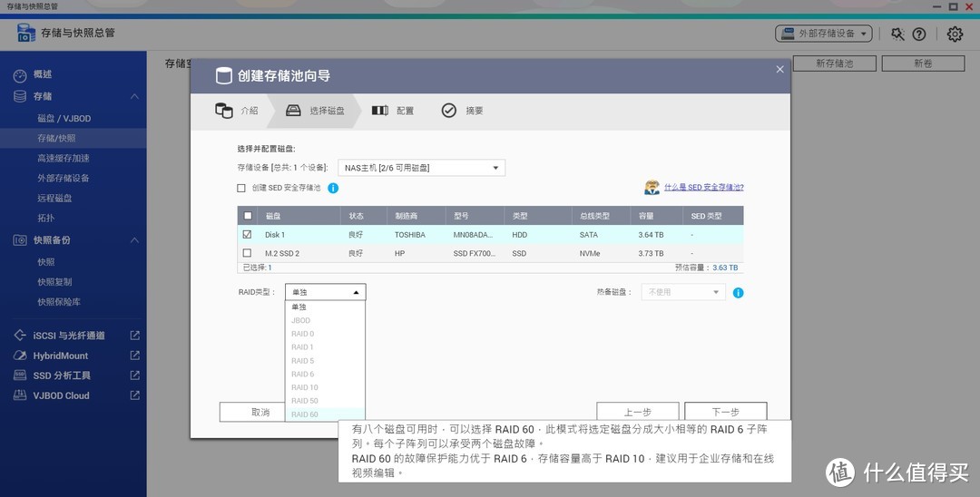Select RAID 5 in the list

[325, 361]
